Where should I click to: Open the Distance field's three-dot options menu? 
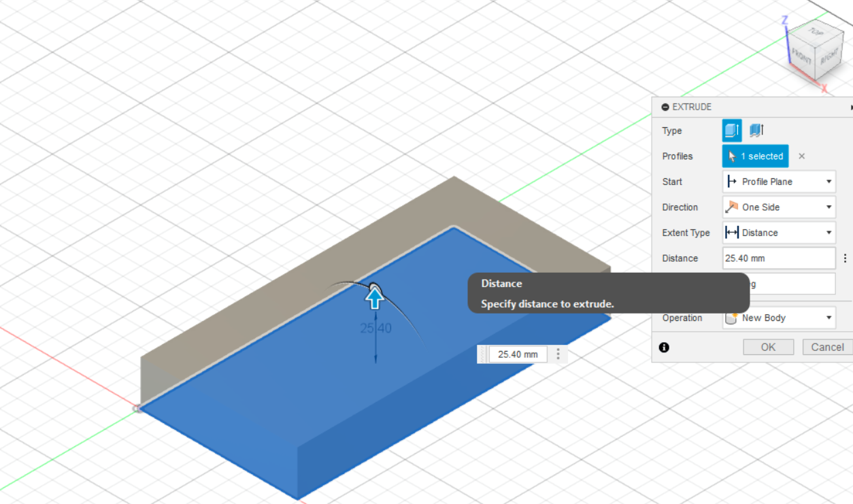pos(845,258)
